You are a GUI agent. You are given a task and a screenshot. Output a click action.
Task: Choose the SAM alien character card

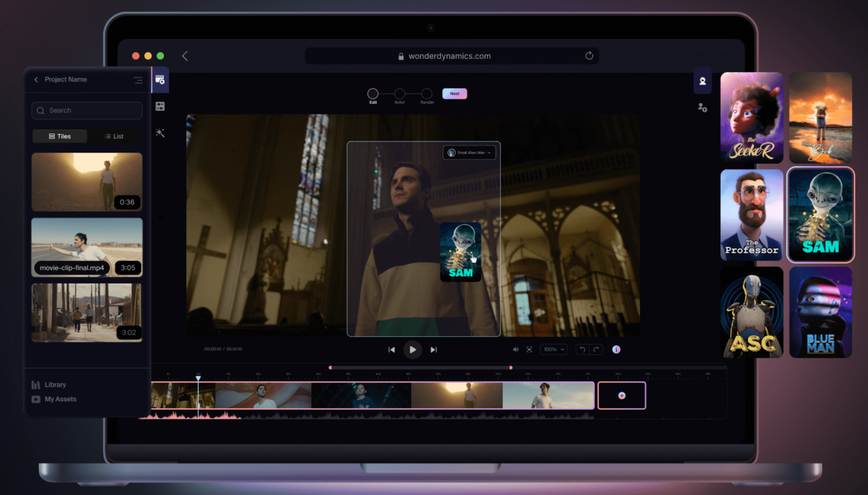click(821, 215)
